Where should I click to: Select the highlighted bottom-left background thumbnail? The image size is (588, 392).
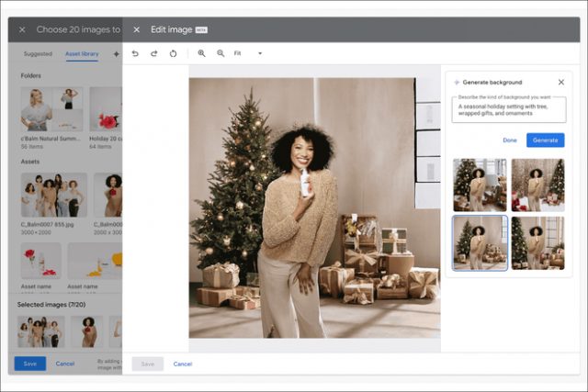(x=479, y=242)
